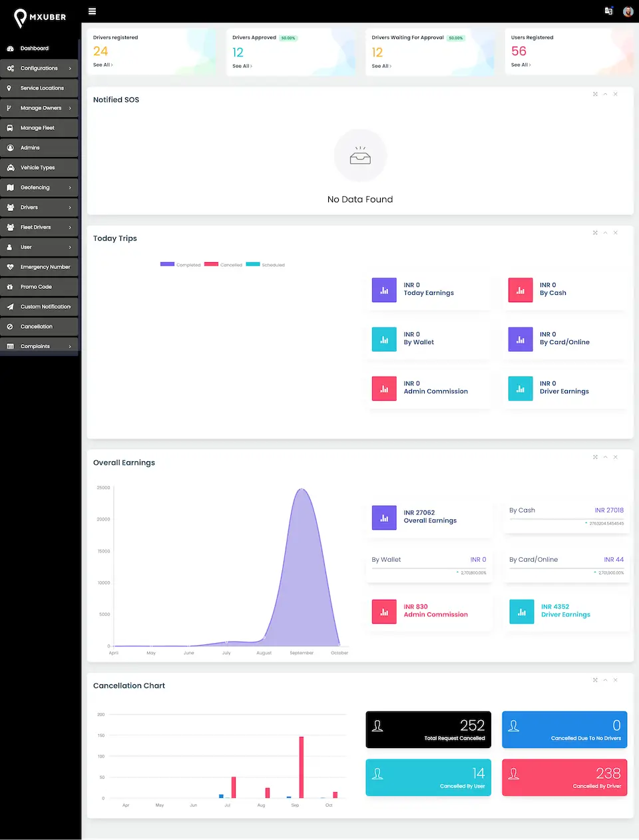
Task: Click the Geofencing map icon
Action: (11, 187)
